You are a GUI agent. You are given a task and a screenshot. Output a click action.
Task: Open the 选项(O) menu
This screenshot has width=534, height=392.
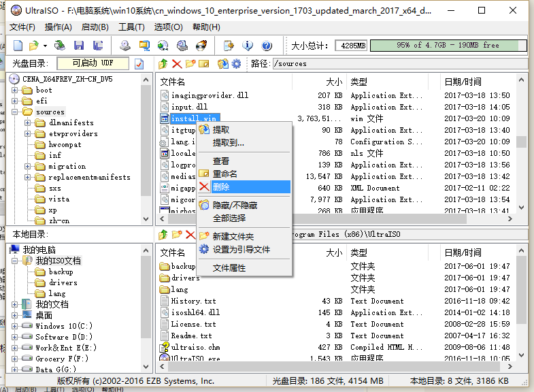tap(168, 27)
